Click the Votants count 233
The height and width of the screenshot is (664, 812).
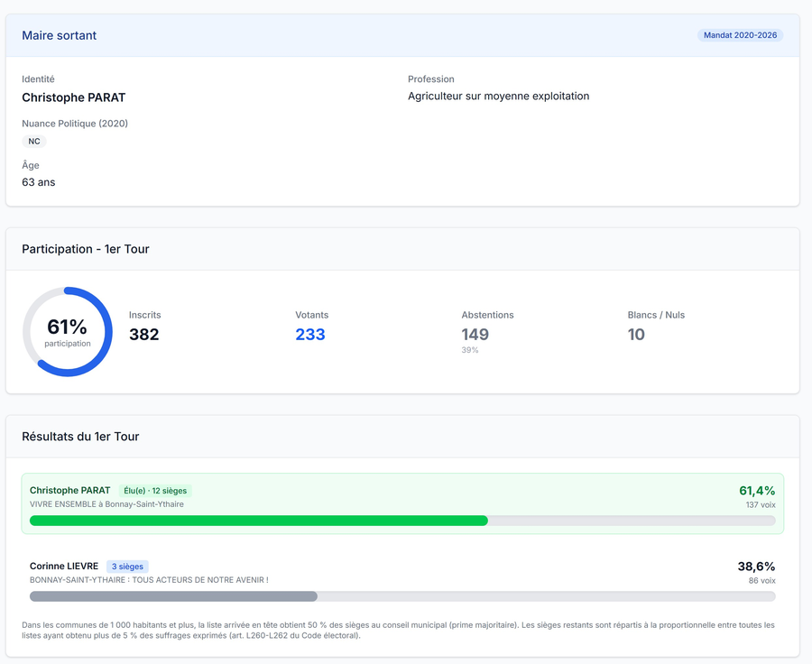(310, 335)
